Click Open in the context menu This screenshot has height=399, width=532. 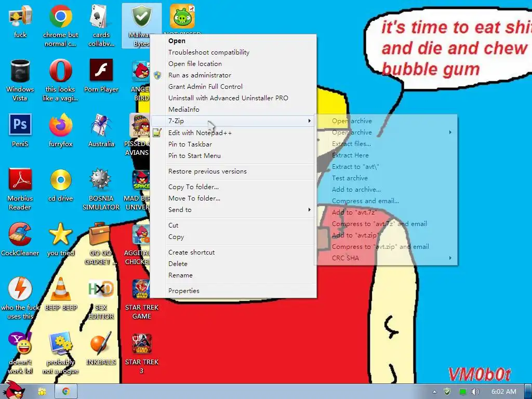[233, 41]
